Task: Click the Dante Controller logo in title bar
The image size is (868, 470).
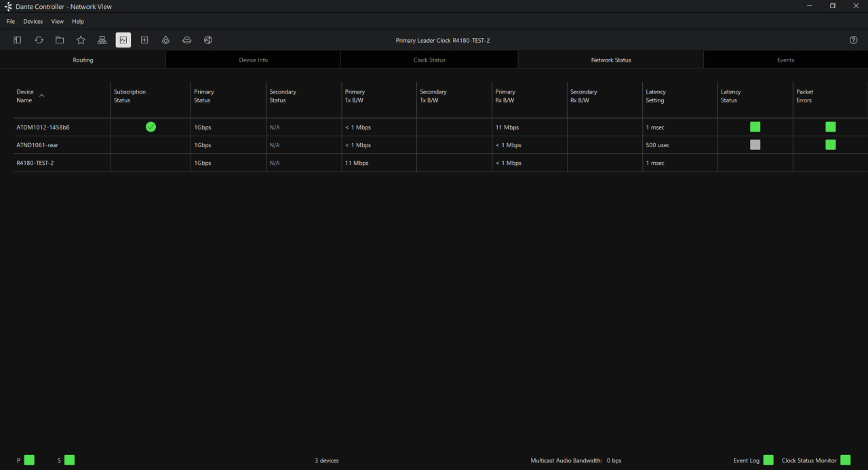Action: [8, 6]
